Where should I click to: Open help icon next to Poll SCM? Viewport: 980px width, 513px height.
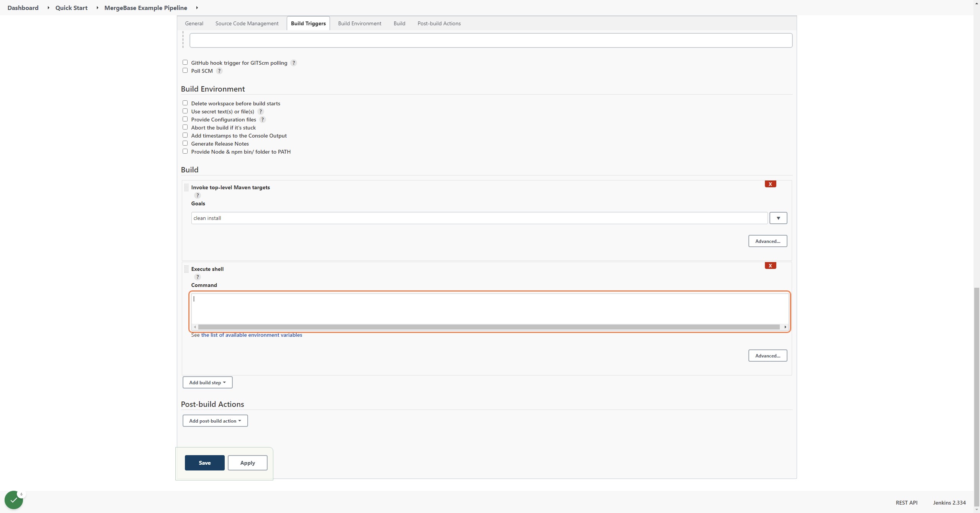219,71
